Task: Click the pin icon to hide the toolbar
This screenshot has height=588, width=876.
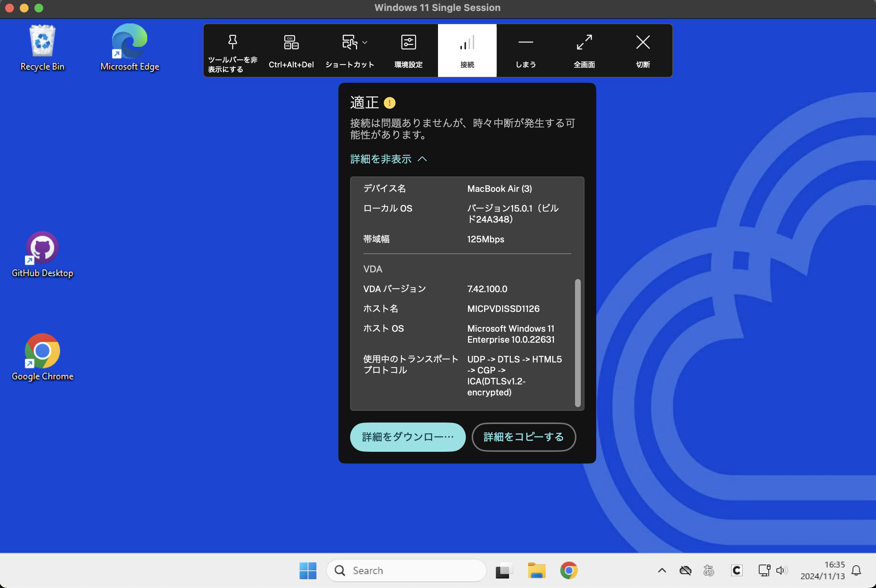Action: click(x=233, y=42)
